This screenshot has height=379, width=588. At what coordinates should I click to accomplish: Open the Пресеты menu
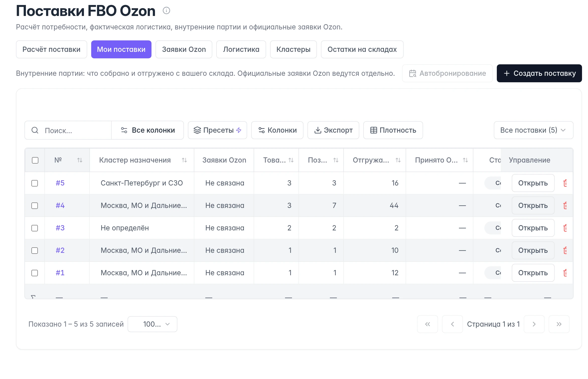[217, 130]
